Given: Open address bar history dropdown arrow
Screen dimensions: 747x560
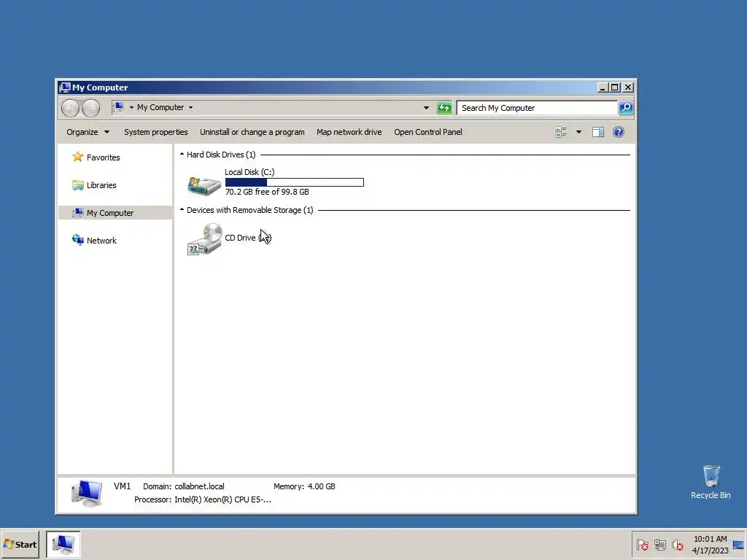Looking at the screenshot, I should pos(426,108).
